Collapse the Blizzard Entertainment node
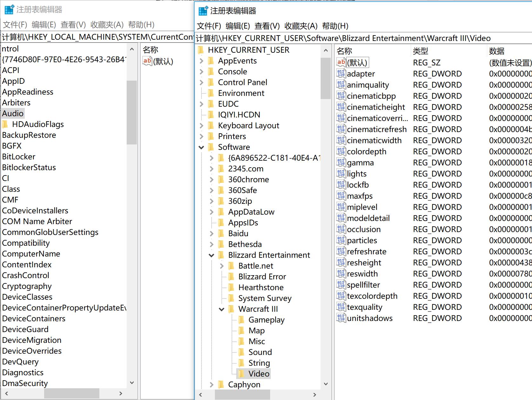 pyautogui.click(x=211, y=255)
